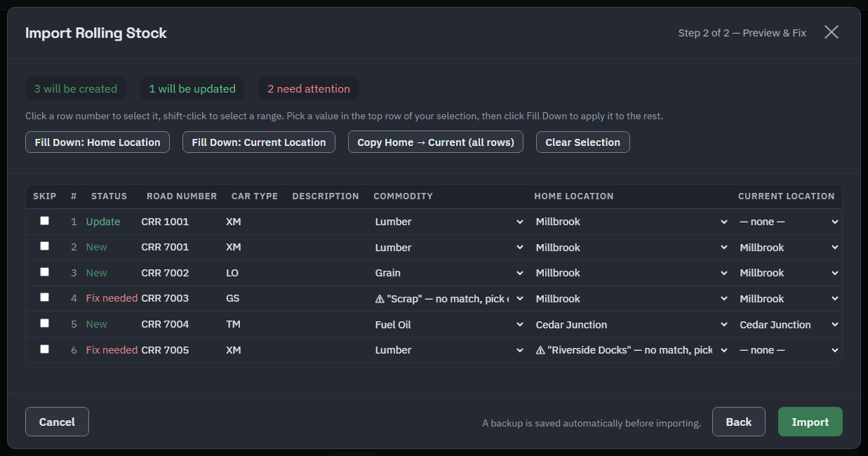Select row number 5

74,324
